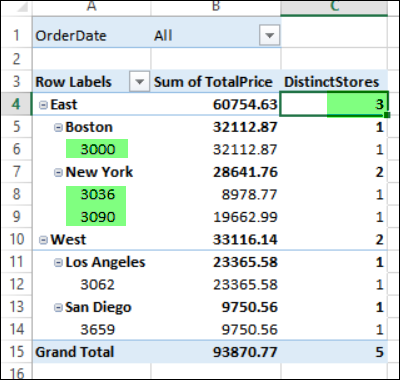Collapse the Boston city group
This screenshot has width=400, height=380.
click(58, 128)
